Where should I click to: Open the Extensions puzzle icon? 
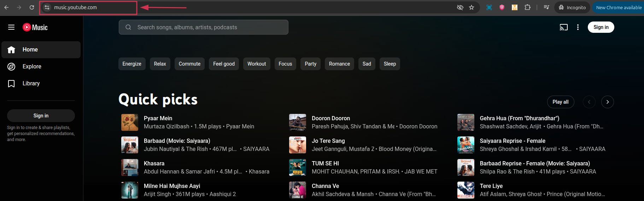pyautogui.click(x=528, y=7)
